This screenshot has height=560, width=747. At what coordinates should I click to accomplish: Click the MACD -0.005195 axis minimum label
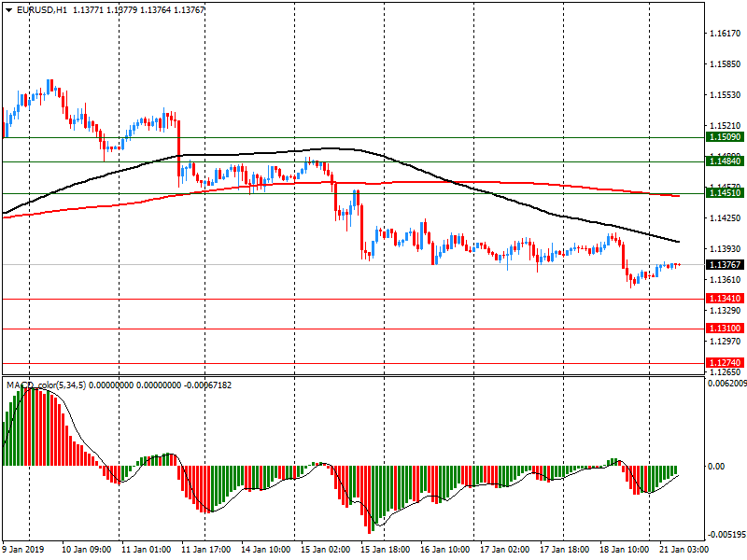727,535
